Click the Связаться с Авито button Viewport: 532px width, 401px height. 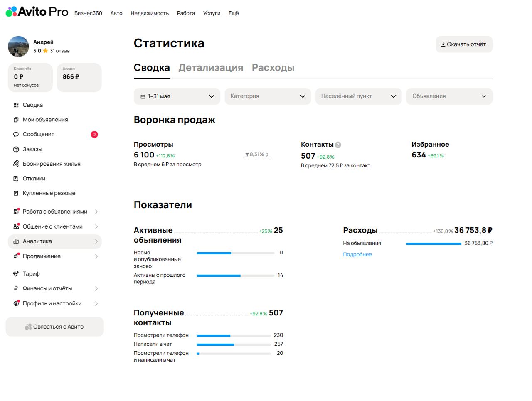click(54, 327)
